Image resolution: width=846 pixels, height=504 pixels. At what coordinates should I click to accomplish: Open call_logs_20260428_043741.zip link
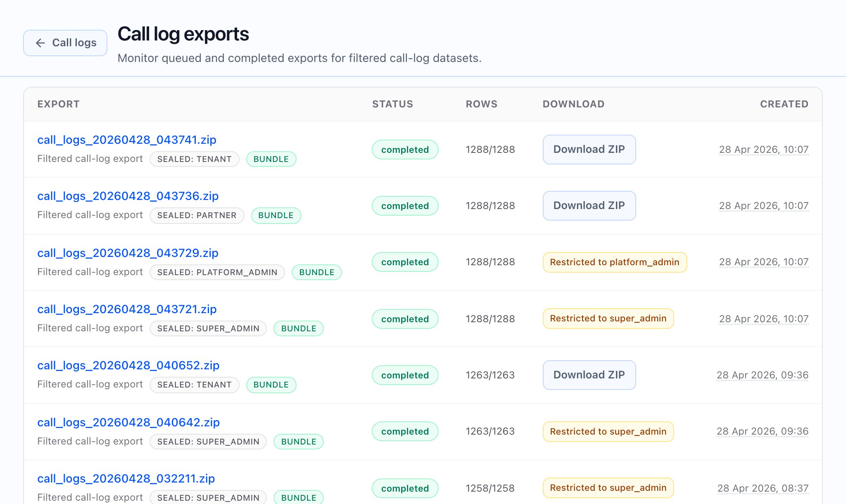(x=127, y=140)
